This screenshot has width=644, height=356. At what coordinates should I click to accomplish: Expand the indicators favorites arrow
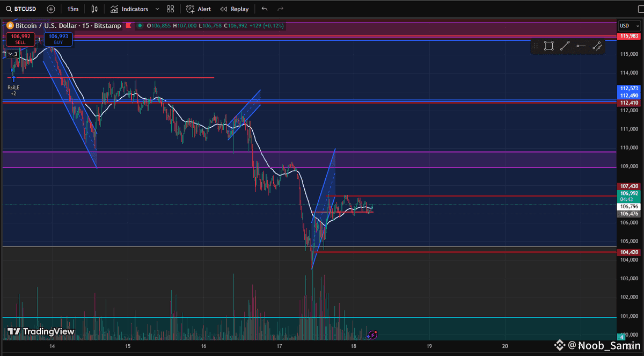click(157, 9)
